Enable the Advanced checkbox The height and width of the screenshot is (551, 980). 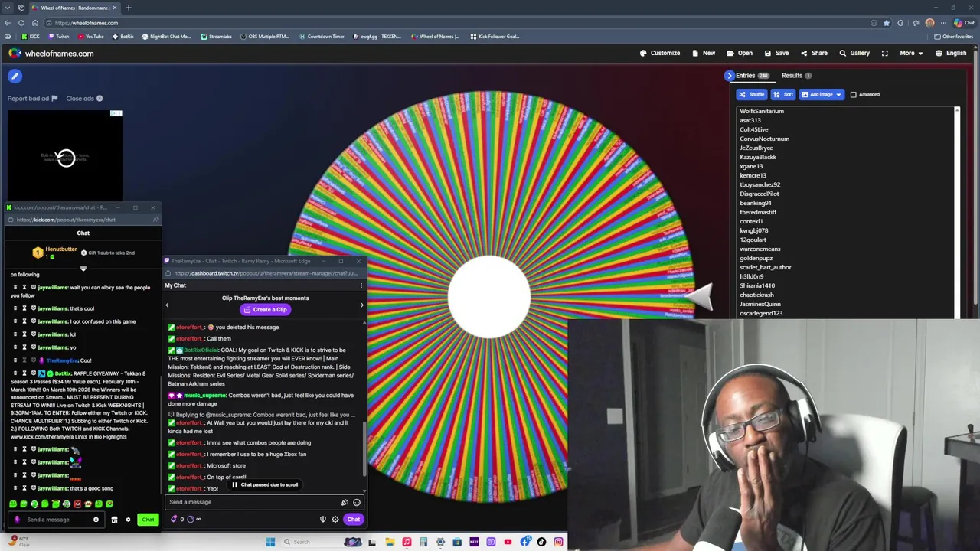(x=854, y=94)
